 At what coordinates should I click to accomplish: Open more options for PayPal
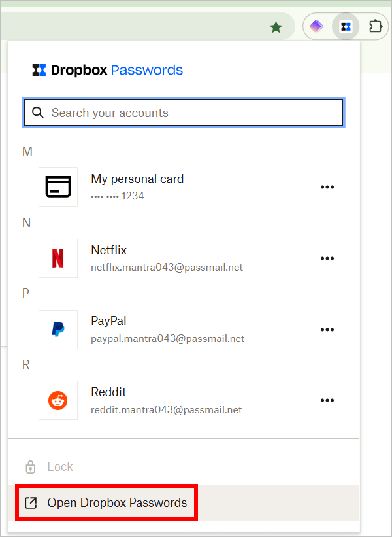327,330
